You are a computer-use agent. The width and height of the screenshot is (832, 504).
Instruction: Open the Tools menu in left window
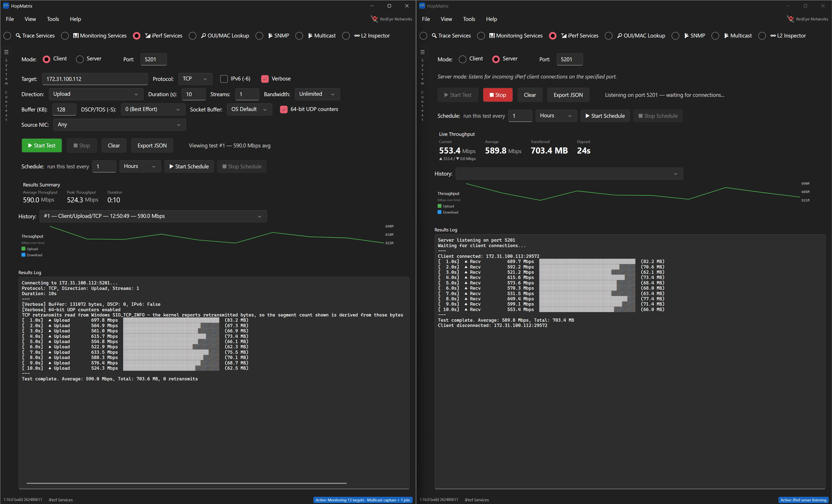click(x=53, y=19)
